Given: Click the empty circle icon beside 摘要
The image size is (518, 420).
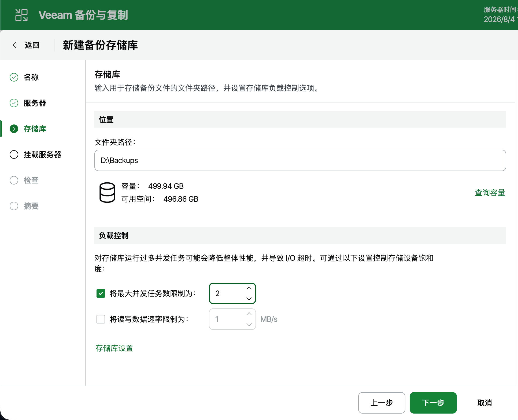Looking at the screenshot, I should coord(14,206).
